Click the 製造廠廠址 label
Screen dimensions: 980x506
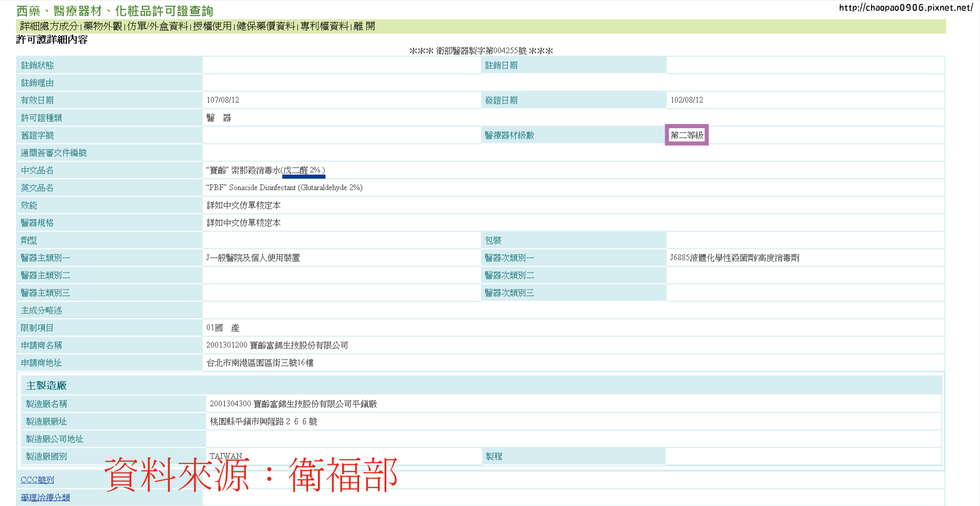[x=47, y=422]
